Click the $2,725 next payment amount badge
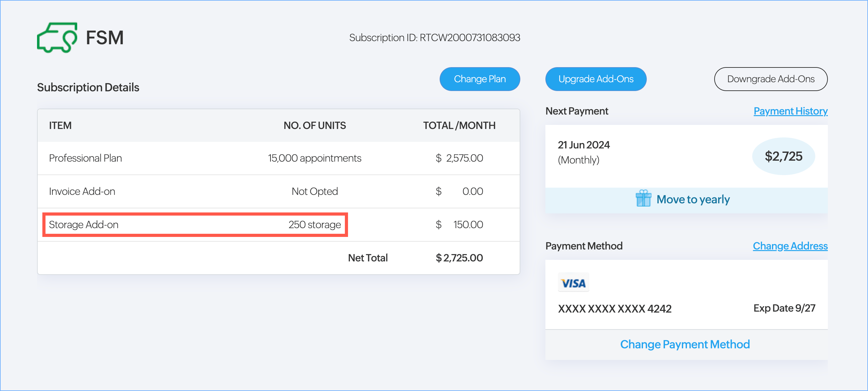Image resolution: width=868 pixels, height=391 pixels. tap(783, 156)
